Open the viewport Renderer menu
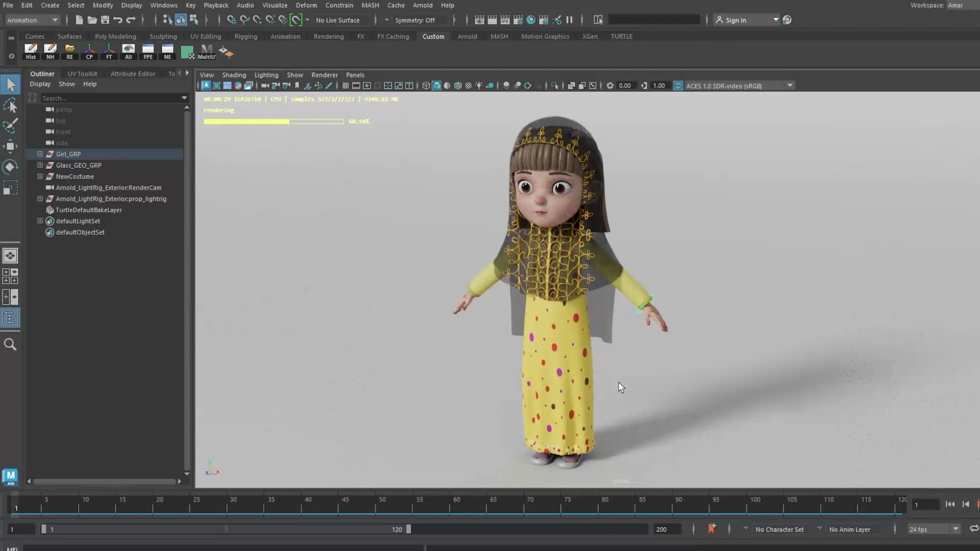 [x=325, y=74]
